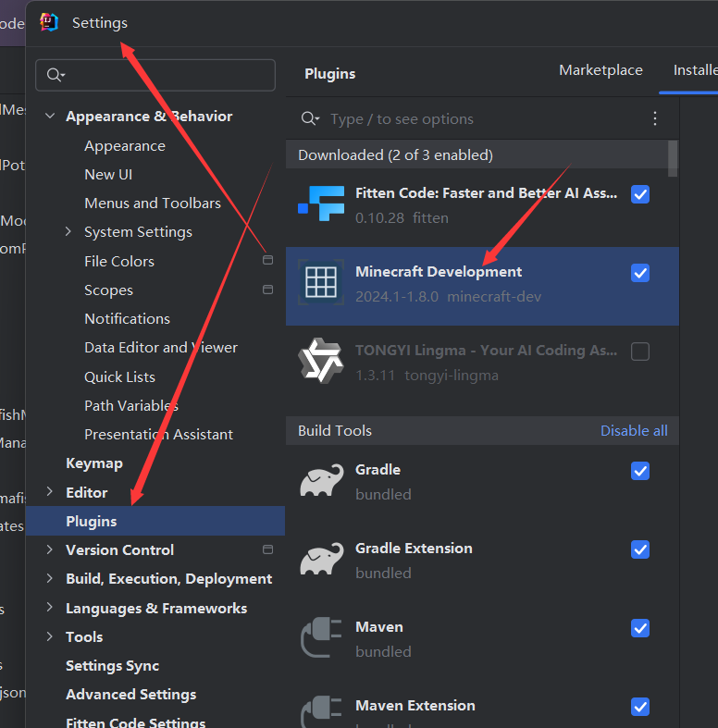Click the Minecraft Development plugin icon
The width and height of the screenshot is (718, 728).
(321, 282)
